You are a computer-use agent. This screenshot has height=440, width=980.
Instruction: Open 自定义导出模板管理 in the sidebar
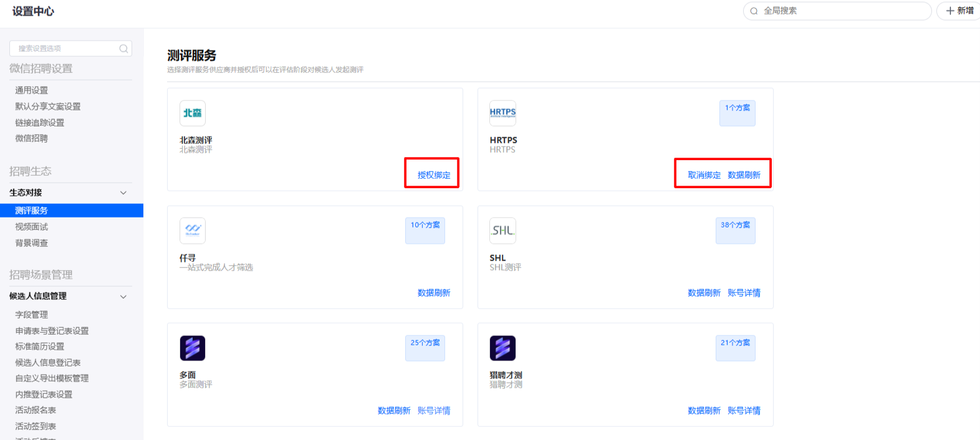coord(52,378)
